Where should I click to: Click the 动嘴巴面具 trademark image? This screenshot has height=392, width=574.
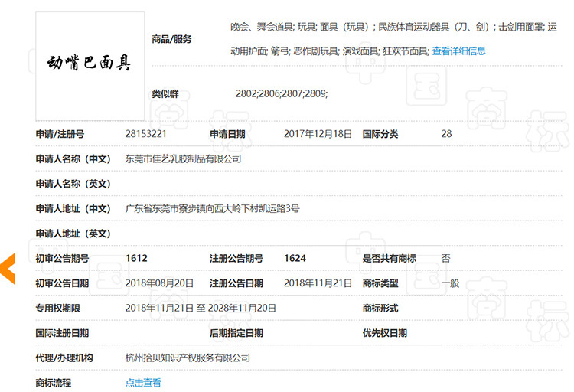click(x=90, y=63)
